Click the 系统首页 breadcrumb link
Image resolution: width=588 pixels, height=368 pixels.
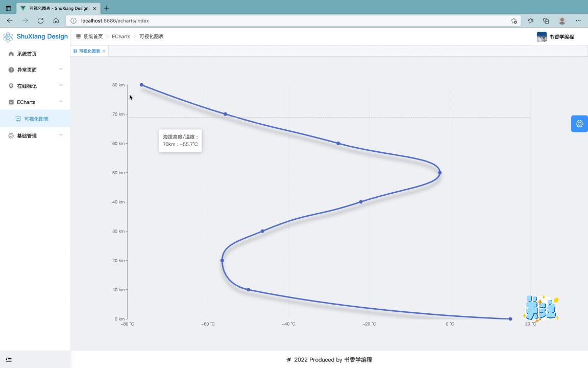coord(93,36)
